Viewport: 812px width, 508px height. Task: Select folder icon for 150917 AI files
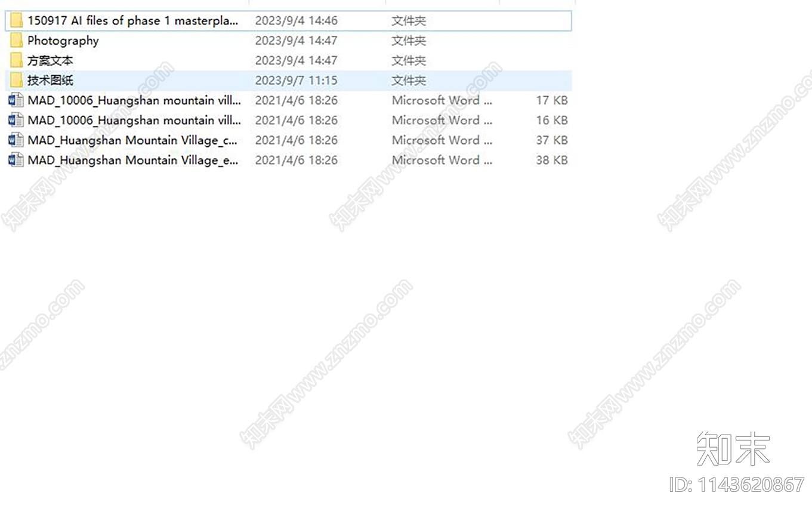coord(16,21)
